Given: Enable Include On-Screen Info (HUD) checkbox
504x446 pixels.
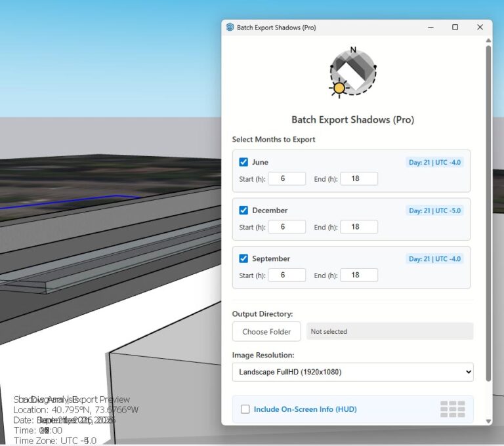Looking at the screenshot, I should point(245,409).
